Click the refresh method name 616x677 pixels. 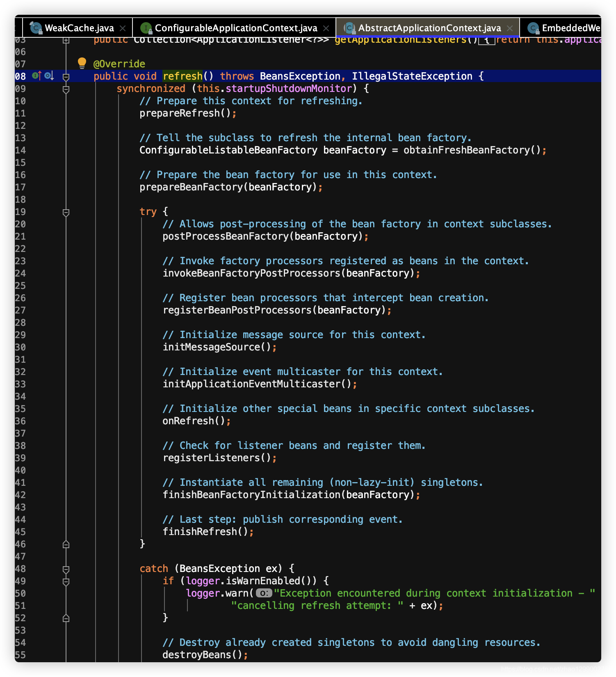[183, 76]
